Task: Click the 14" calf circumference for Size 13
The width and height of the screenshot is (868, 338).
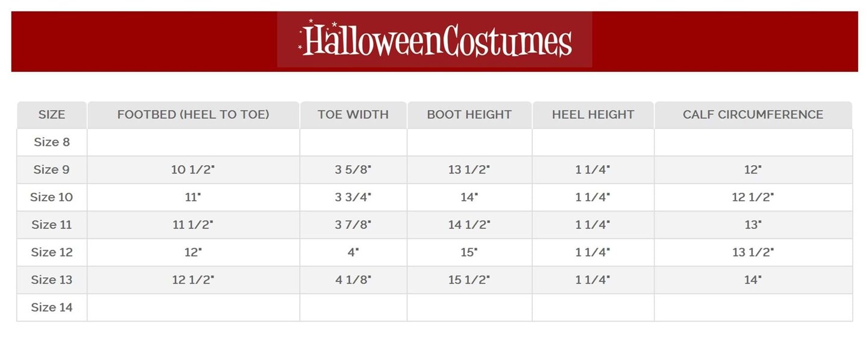Action: click(753, 280)
